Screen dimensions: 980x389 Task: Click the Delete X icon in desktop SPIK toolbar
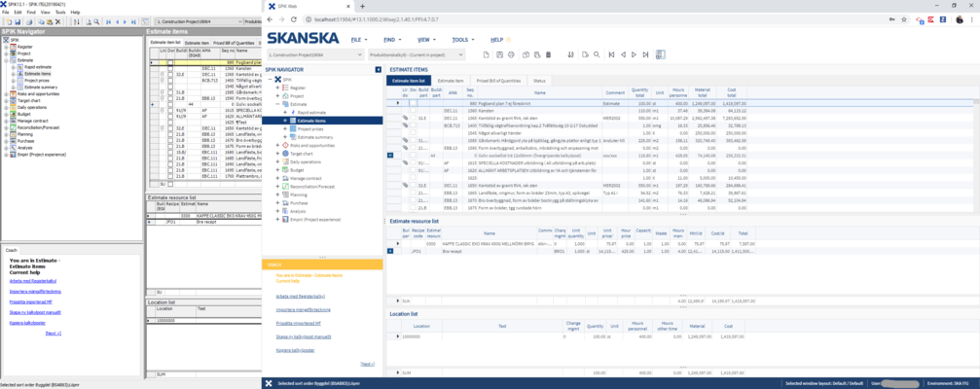coord(57,21)
